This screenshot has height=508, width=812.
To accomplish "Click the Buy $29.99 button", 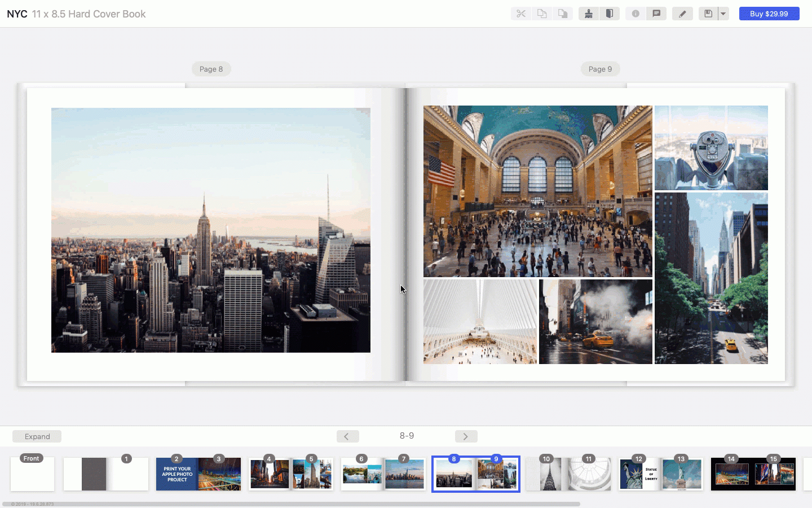I will click(x=769, y=14).
